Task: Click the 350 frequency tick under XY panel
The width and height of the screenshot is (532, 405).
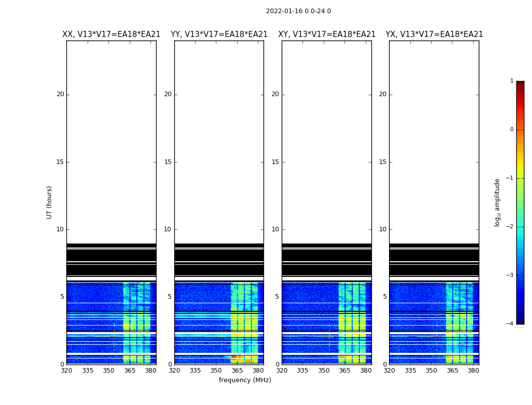Action: tap(324, 371)
